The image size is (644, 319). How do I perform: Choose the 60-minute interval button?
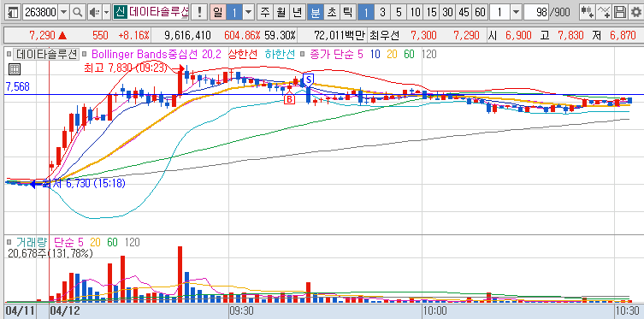(480, 12)
